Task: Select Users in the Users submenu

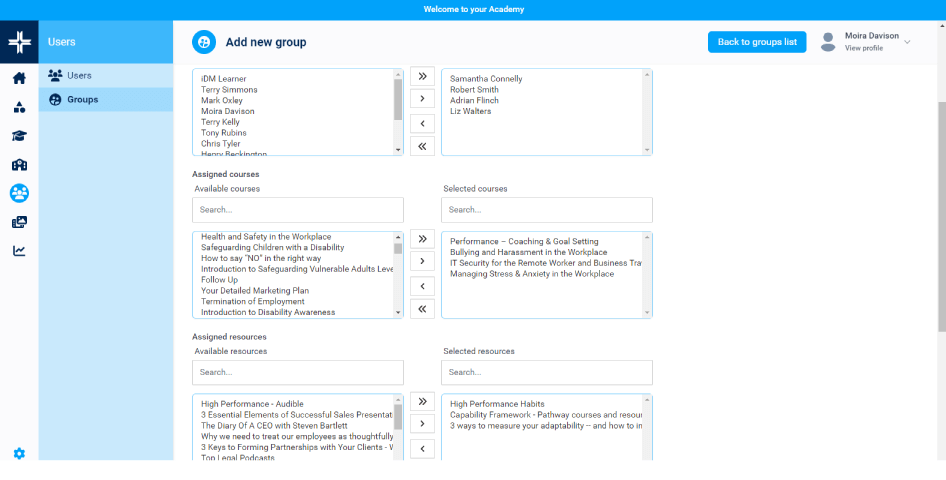Action: (79, 75)
